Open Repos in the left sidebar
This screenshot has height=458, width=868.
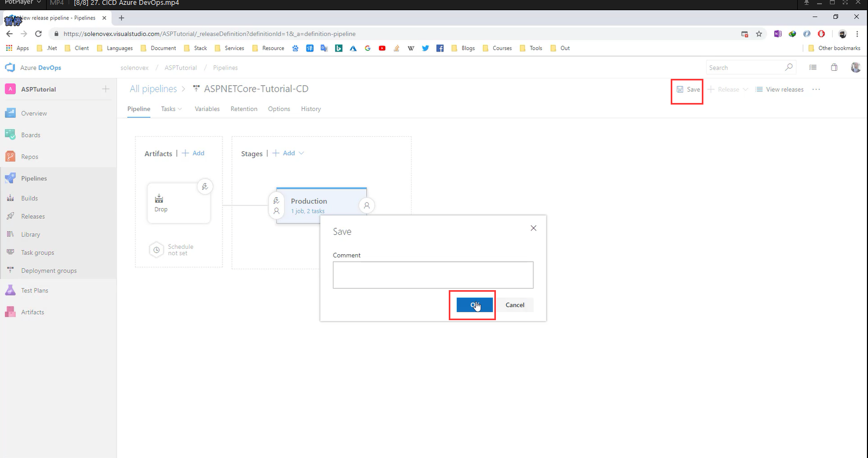[x=29, y=157]
